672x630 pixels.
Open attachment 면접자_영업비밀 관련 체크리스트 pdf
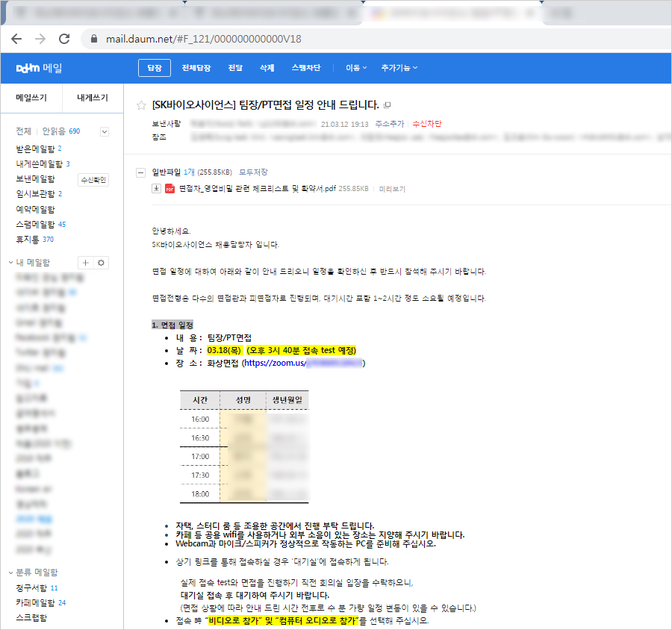(257, 189)
